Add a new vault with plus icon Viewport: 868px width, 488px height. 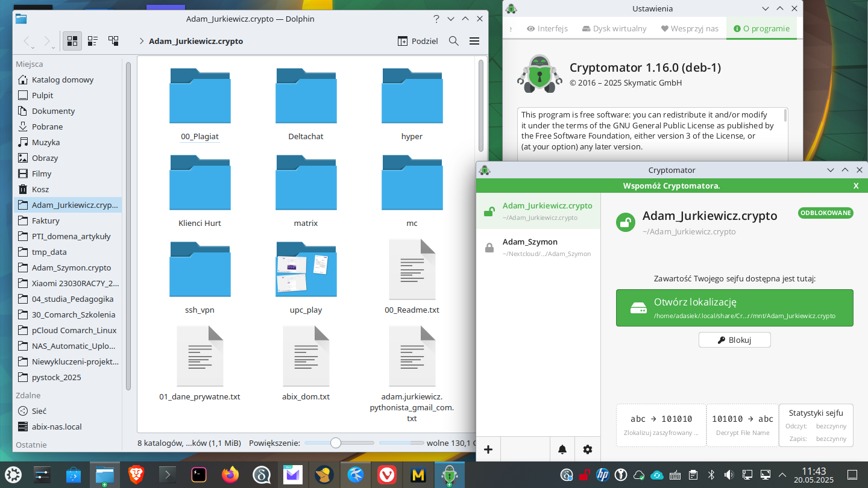488,449
